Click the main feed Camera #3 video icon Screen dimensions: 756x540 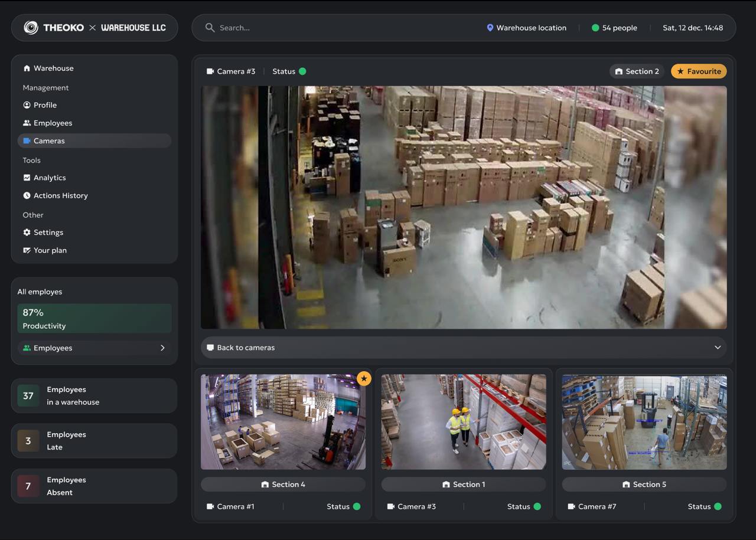point(210,71)
